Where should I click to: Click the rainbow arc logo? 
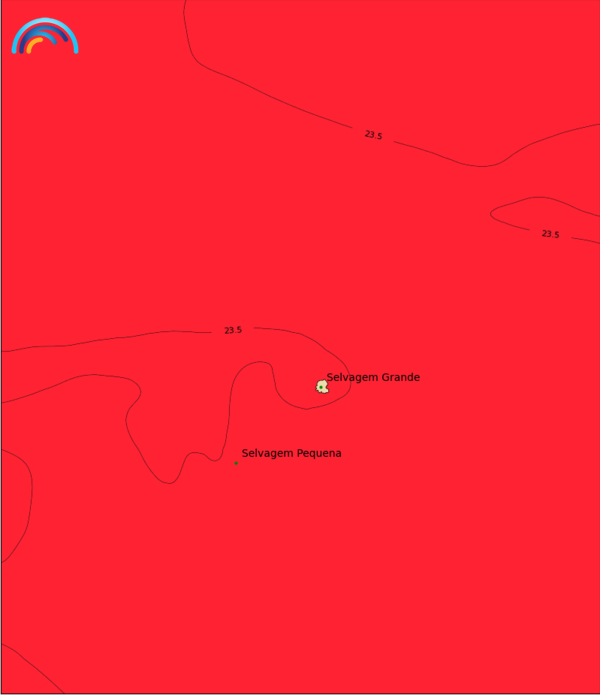(45, 36)
